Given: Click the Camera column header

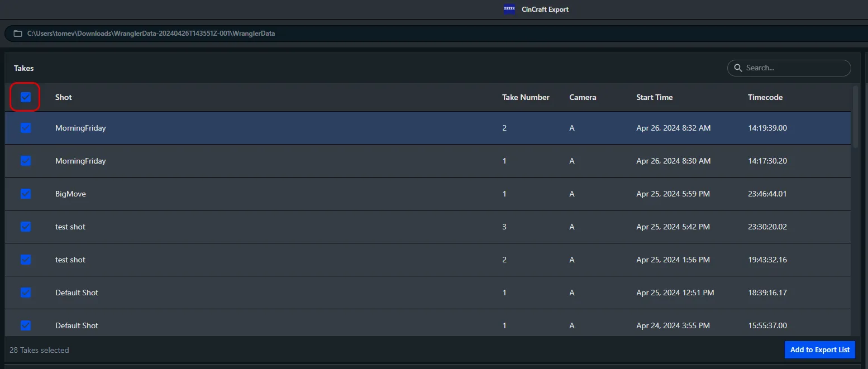Looking at the screenshot, I should pyautogui.click(x=583, y=97).
